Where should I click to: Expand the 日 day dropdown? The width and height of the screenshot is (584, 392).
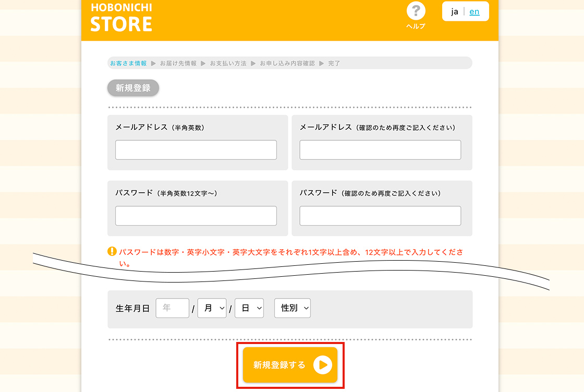click(x=249, y=308)
